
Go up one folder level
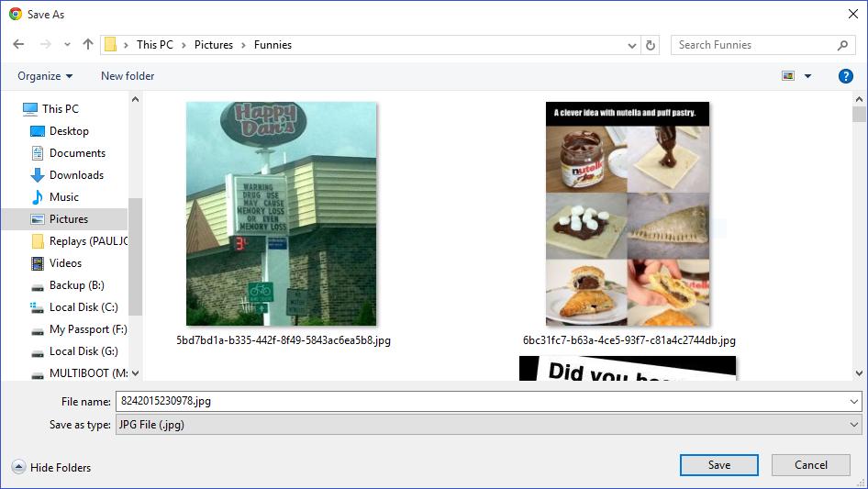(x=87, y=44)
